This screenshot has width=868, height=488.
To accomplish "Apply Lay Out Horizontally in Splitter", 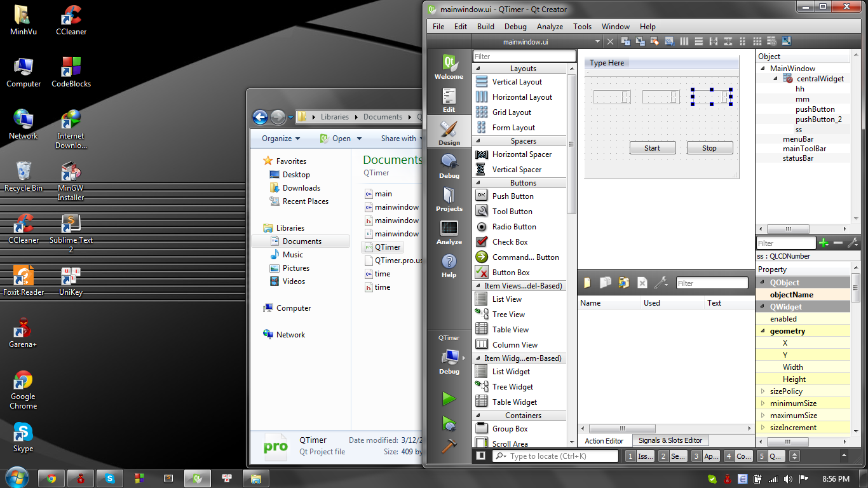I will click(713, 41).
